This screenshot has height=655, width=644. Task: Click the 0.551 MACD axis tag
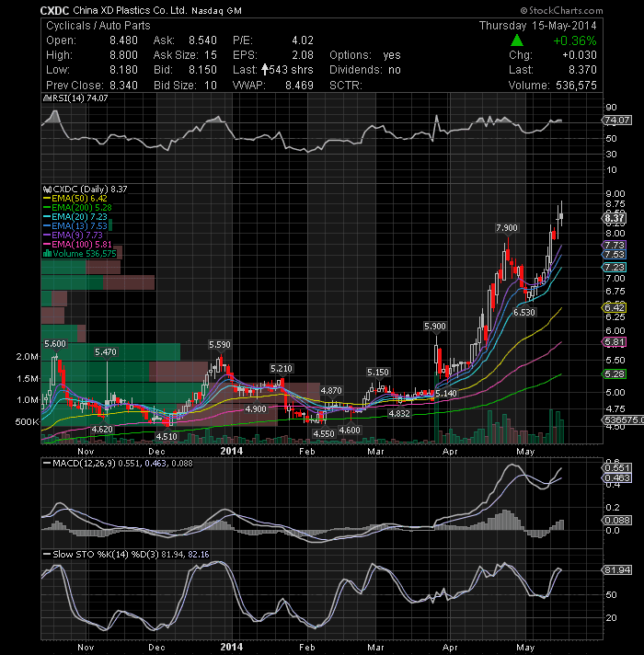pos(617,468)
